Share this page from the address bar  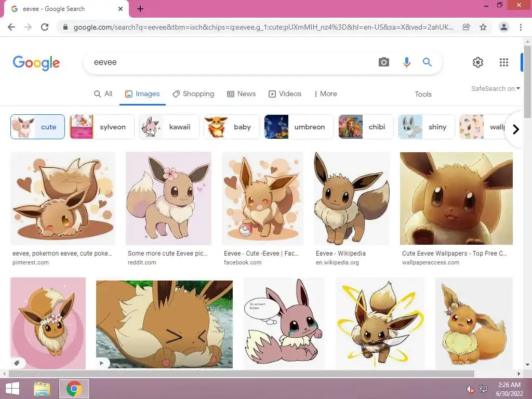[x=467, y=27]
